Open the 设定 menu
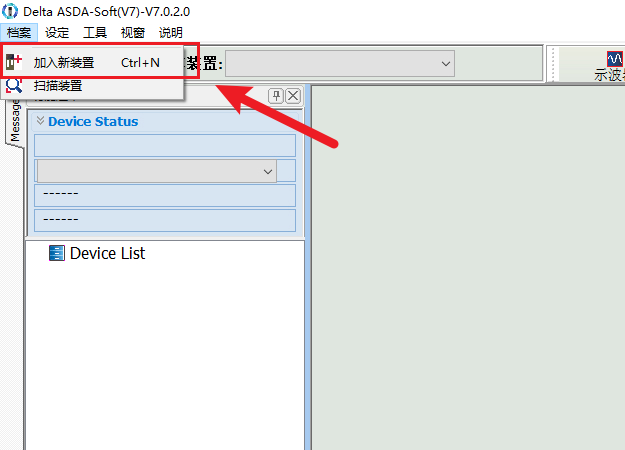Screen dimensions: 625x450 (57, 32)
